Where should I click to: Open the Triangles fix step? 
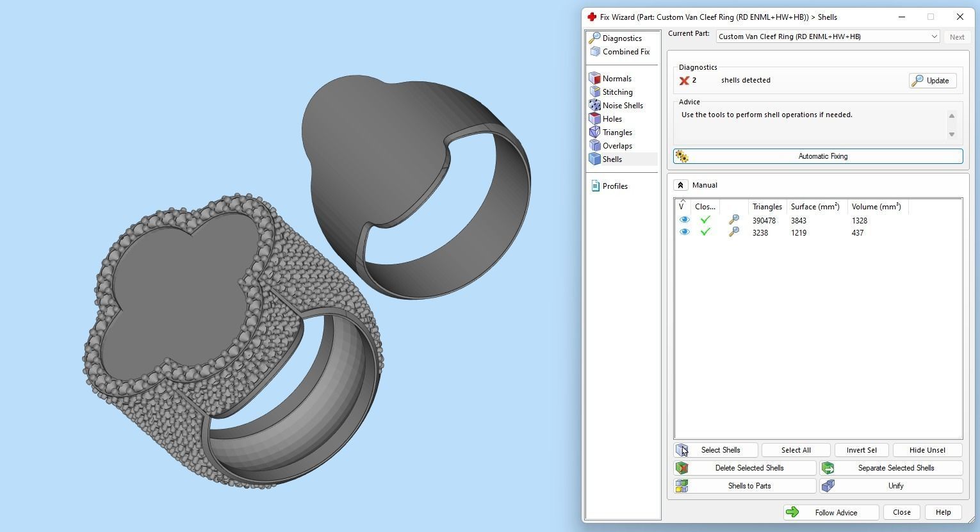617,133
